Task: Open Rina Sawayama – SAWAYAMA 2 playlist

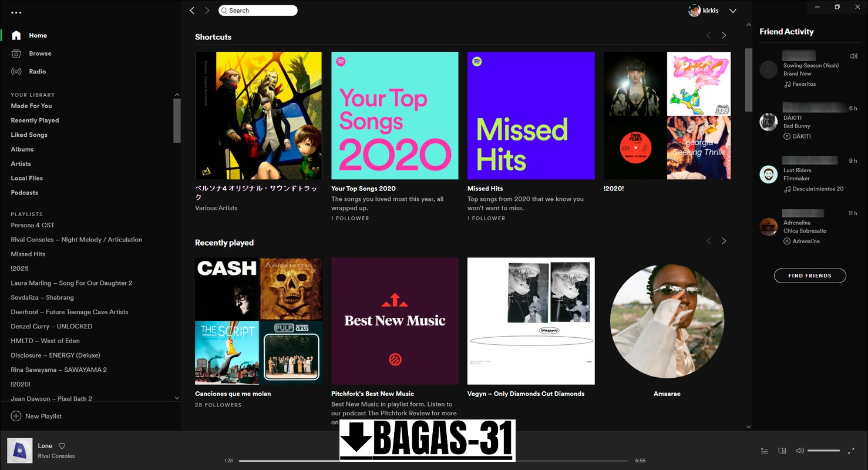Action: click(x=59, y=370)
